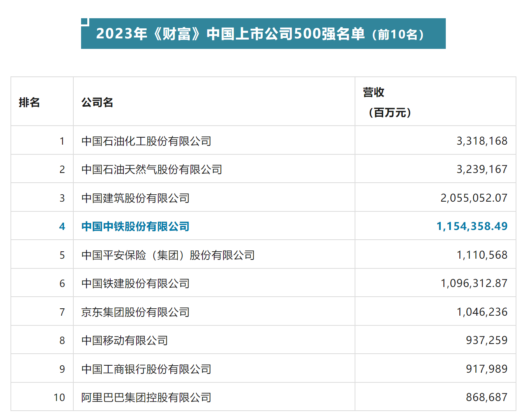Click the 公司名 column header

tap(97, 102)
